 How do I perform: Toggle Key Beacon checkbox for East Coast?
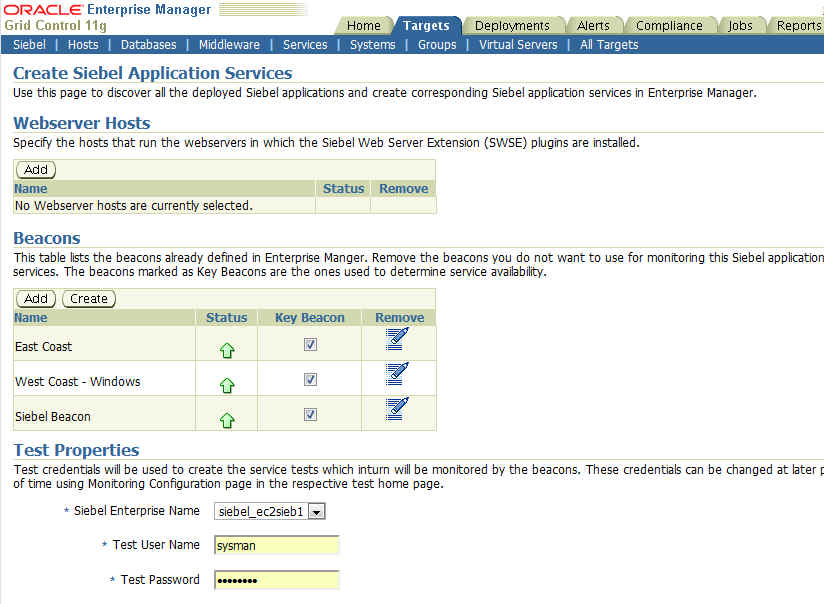(x=310, y=344)
